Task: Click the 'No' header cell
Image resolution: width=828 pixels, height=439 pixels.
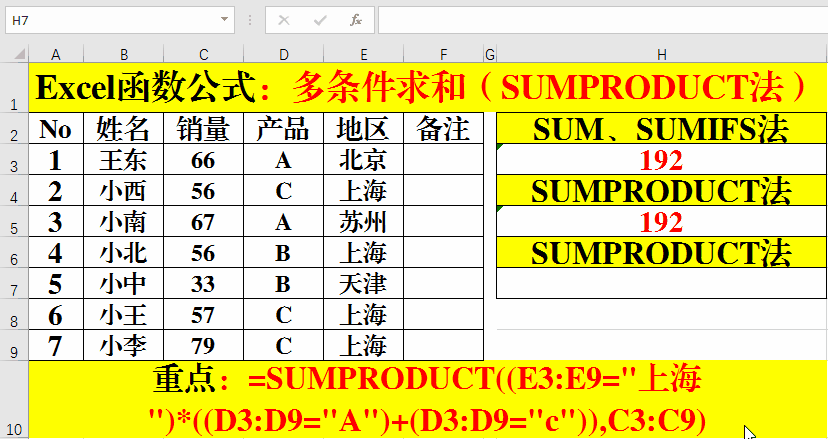Action: click(56, 128)
